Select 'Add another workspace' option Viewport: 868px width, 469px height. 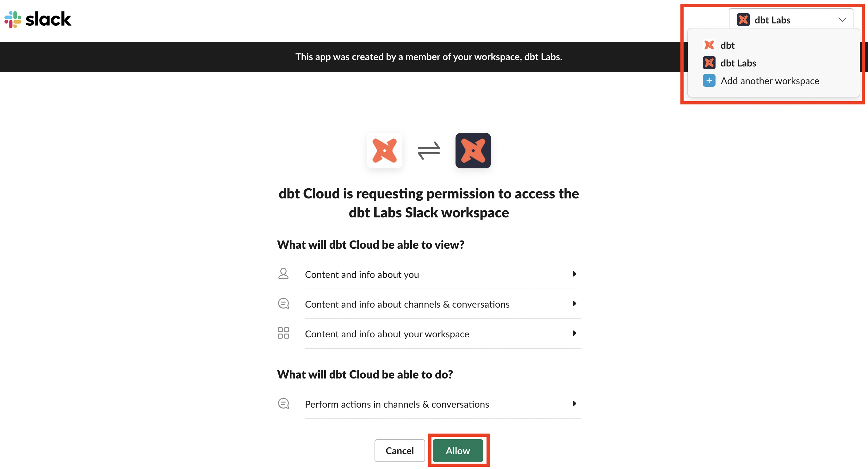771,80
